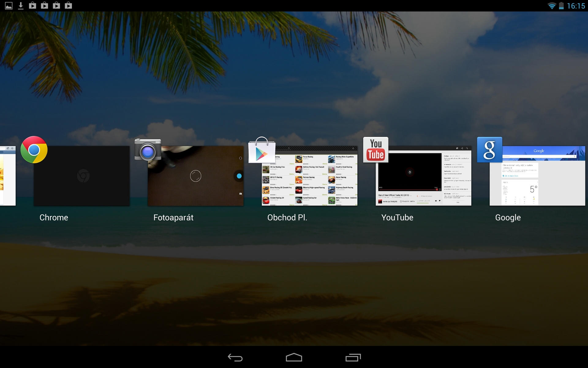Image resolution: width=588 pixels, height=368 pixels.
Task: Select the YouTube app icon
Action: coord(375,150)
